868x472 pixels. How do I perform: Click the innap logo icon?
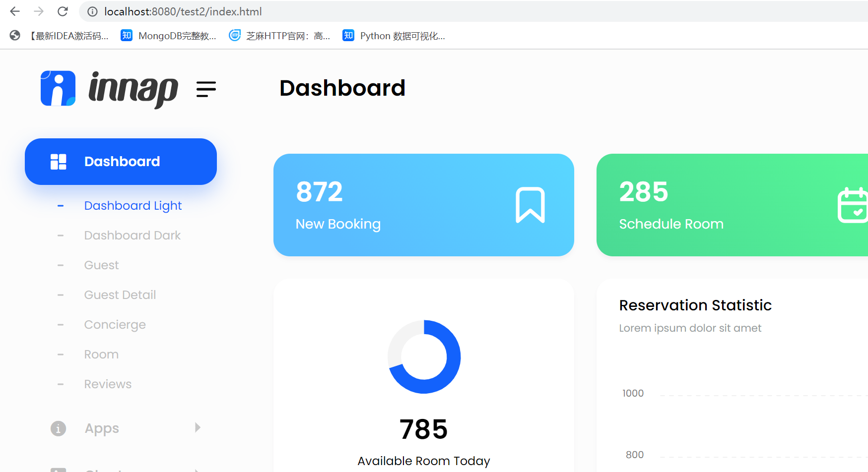(58, 88)
